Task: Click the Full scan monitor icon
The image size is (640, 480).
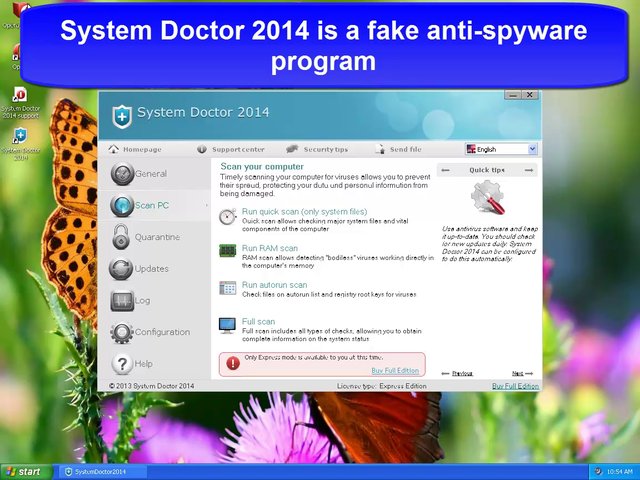Action: [x=227, y=326]
